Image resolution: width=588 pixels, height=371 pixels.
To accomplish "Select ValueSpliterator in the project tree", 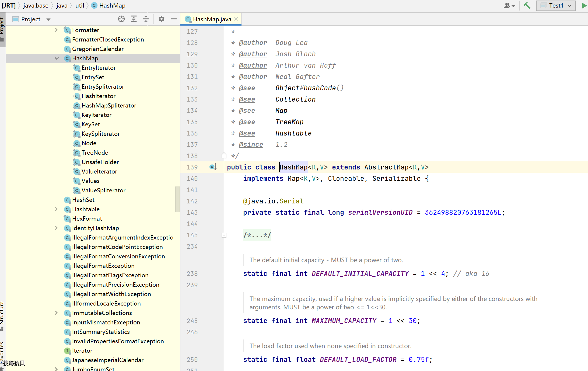I will (x=103, y=190).
